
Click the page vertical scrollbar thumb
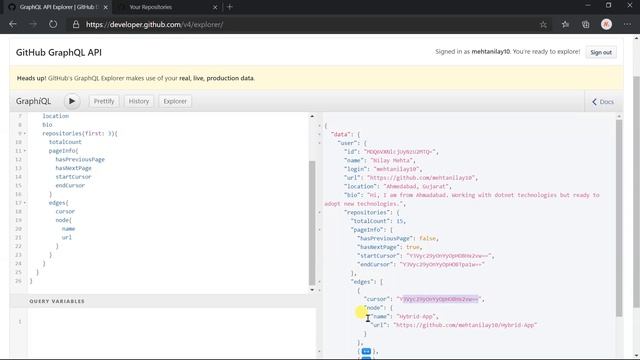636,192
